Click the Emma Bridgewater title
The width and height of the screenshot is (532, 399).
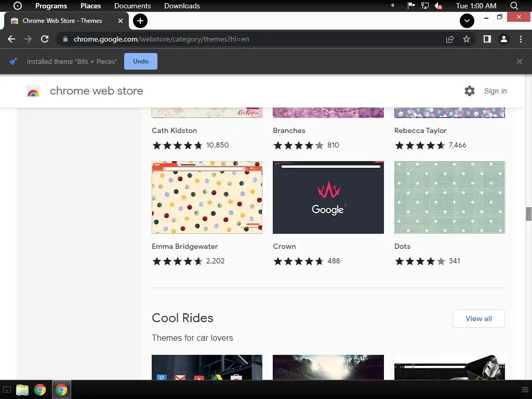[x=184, y=246]
